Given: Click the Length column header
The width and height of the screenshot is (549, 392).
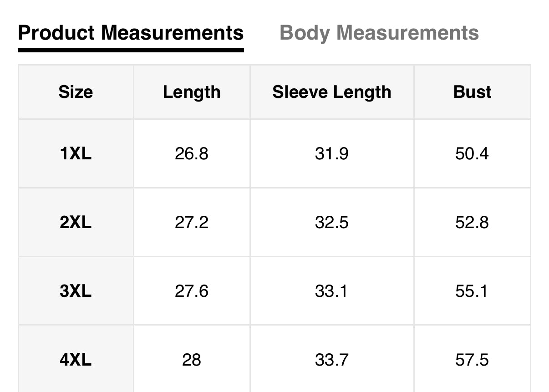Looking at the screenshot, I should click(x=192, y=92).
